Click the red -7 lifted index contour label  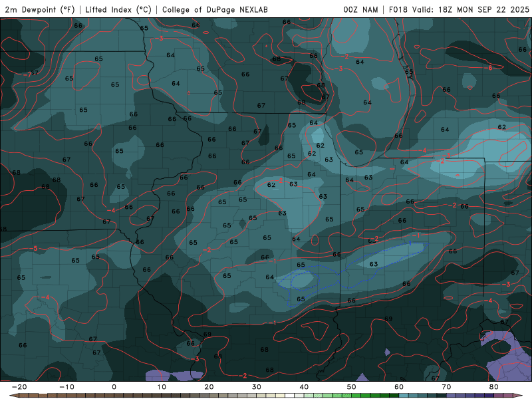tap(27, 74)
